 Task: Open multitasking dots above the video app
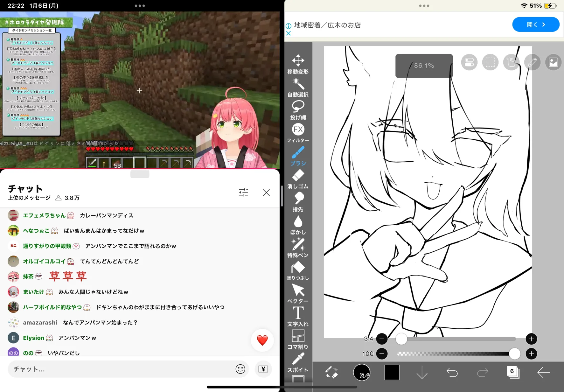(140, 6)
